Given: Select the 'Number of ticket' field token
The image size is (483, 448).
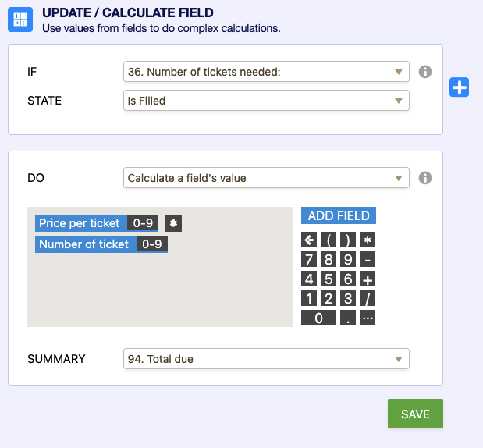Looking at the screenshot, I should 84,244.
